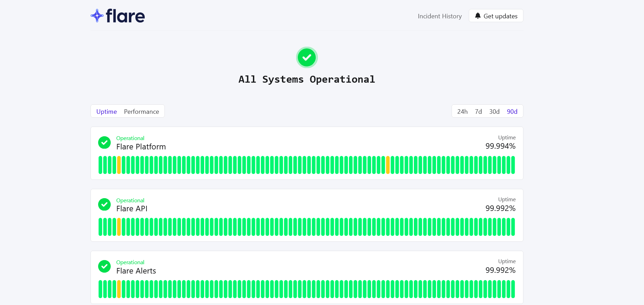Click the Flare API service name

(132, 209)
